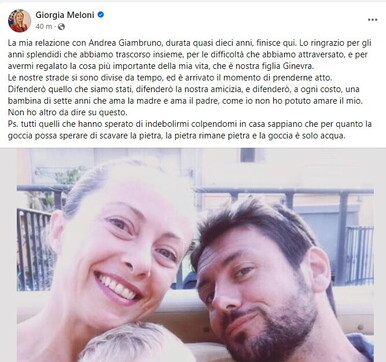Open the attached selfie photo
The height and width of the screenshot is (362, 386).
pyautogui.click(x=195, y=255)
